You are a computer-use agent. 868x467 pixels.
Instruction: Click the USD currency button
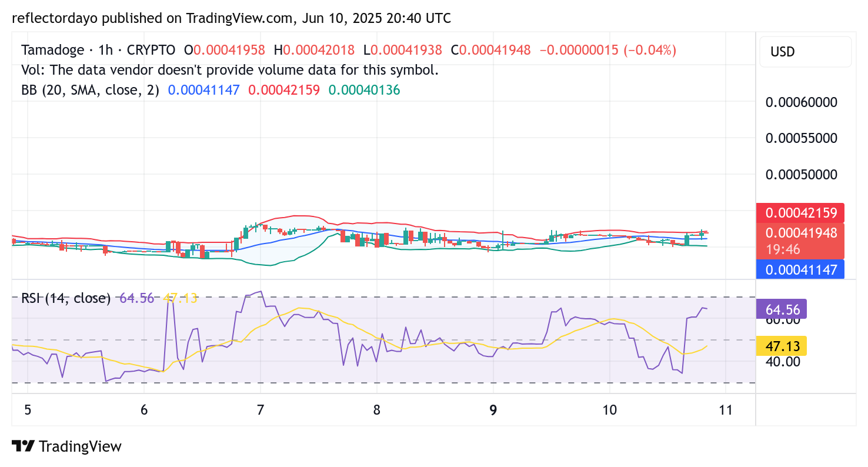pyautogui.click(x=805, y=52)
